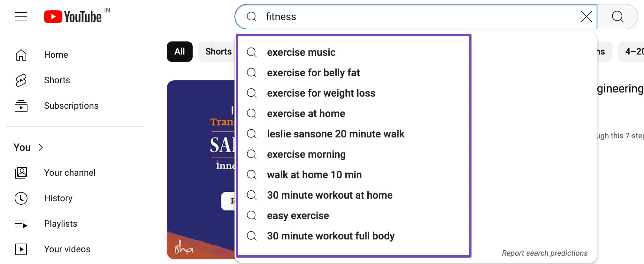Screen dimensions: 644x264
Task: Click the magnifier search button
Action: point(617,17)
